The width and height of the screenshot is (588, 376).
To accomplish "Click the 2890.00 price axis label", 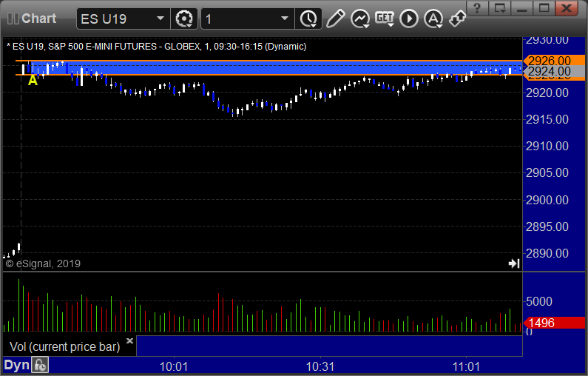I will pyautogui.click(x=547, y=253).
